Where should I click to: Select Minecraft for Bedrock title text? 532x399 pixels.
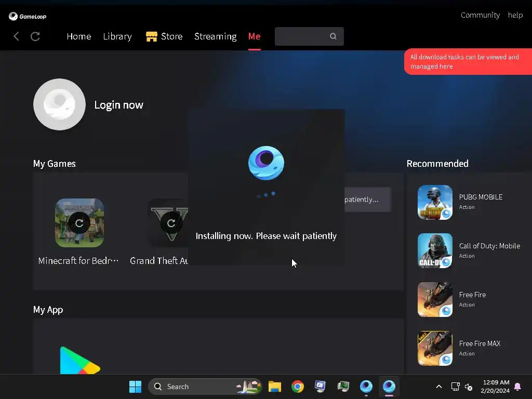(78, 261)
